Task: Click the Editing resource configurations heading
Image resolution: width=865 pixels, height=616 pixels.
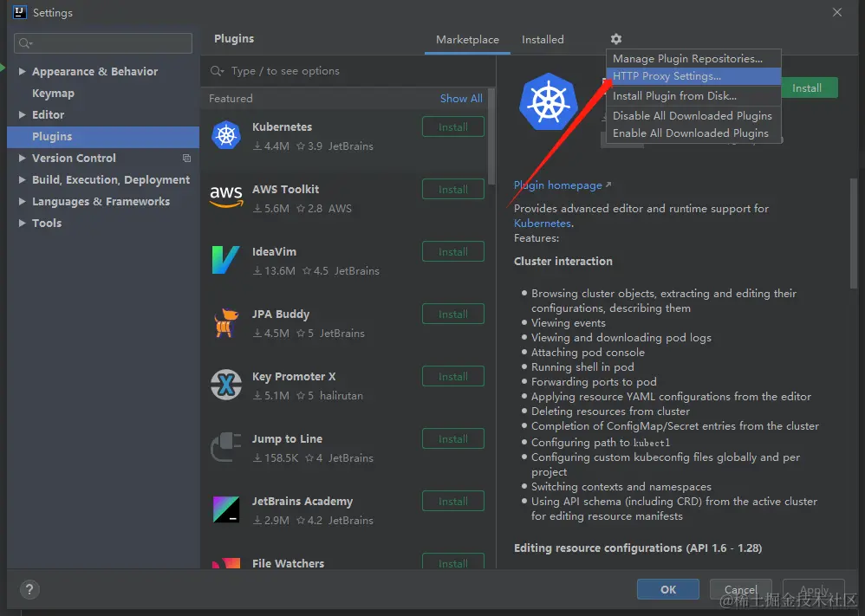Action: point(638,548)
